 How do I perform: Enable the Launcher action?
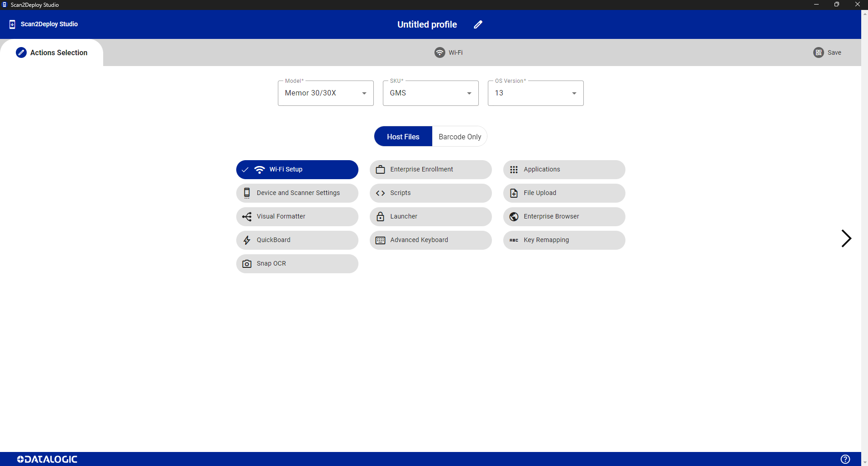(x=430, y=217)
